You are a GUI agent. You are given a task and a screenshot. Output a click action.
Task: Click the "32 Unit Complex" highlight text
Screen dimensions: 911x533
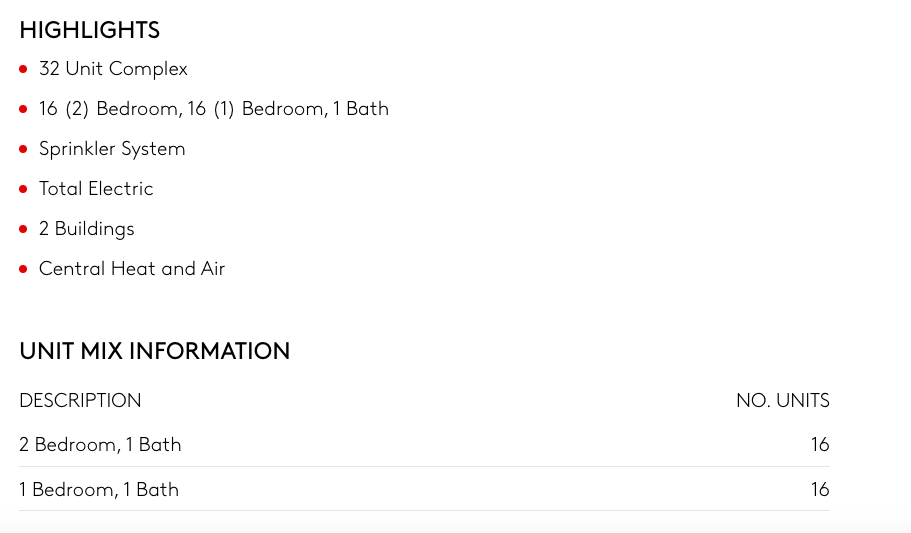tap(113, 69)
